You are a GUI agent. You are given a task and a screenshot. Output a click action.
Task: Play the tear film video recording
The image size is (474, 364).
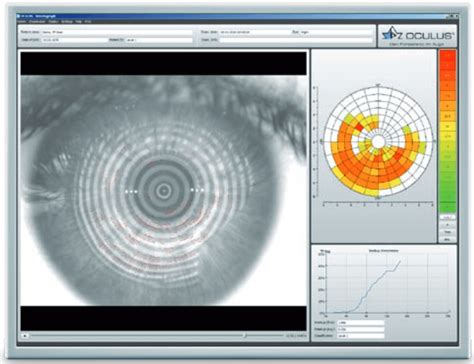pyautogui.click(x=25, y=336)
